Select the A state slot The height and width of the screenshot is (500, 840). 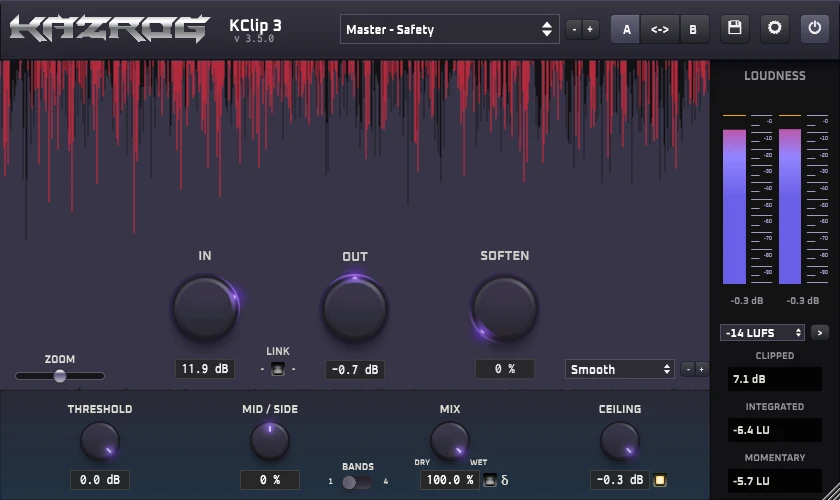tap(627, 29)
